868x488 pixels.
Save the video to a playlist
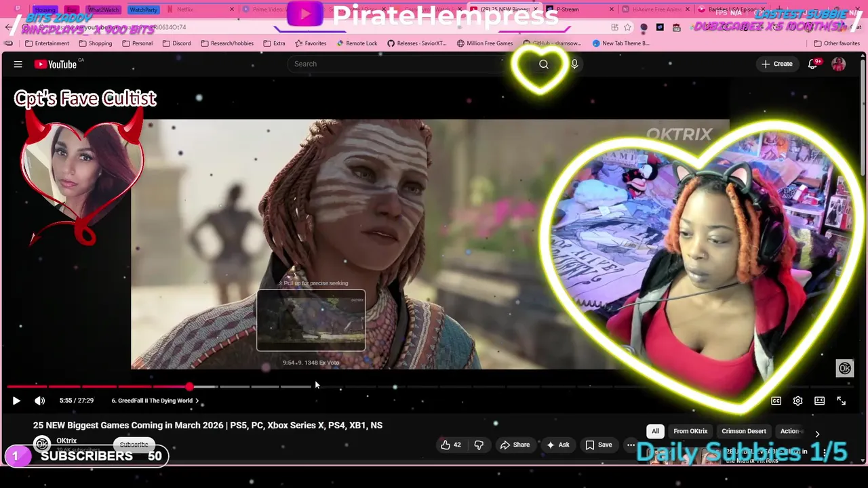599,445
